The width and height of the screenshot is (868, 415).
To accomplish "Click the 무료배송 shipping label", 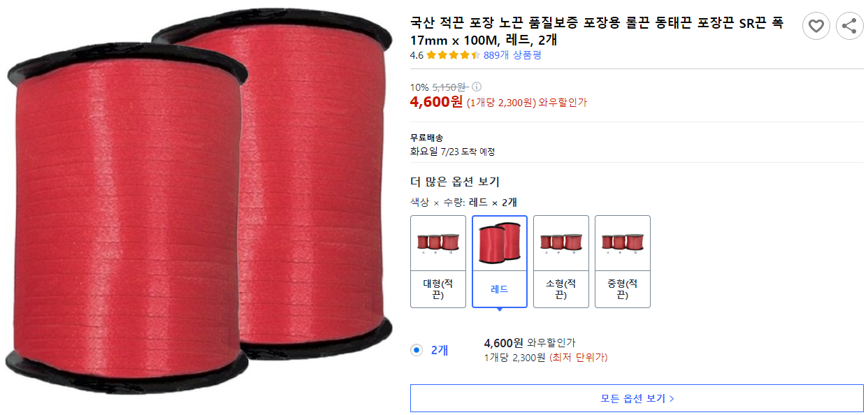I will tap(426, 138).
